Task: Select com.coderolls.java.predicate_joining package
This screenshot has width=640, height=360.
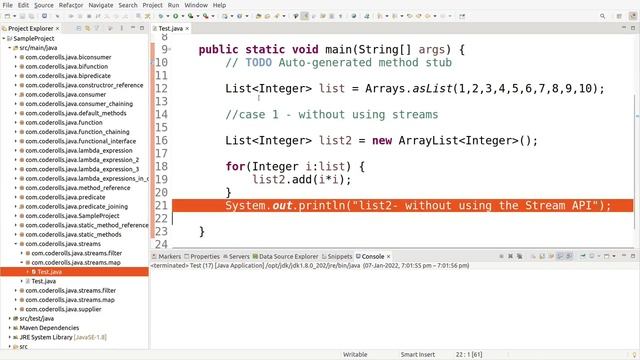Action: [76, 207]
